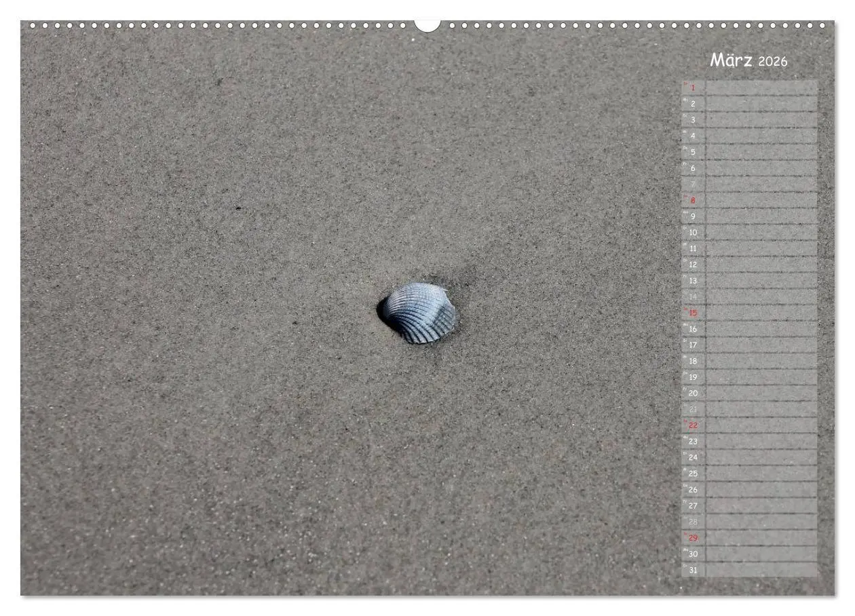Select day 23 in the calendar column
This screenshot has width=855, height=616.
(693, 442)
